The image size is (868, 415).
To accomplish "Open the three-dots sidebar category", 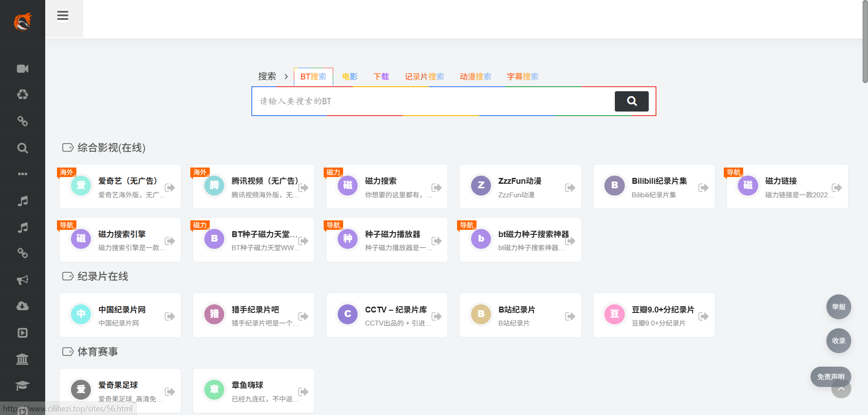I will pos(23,174).
